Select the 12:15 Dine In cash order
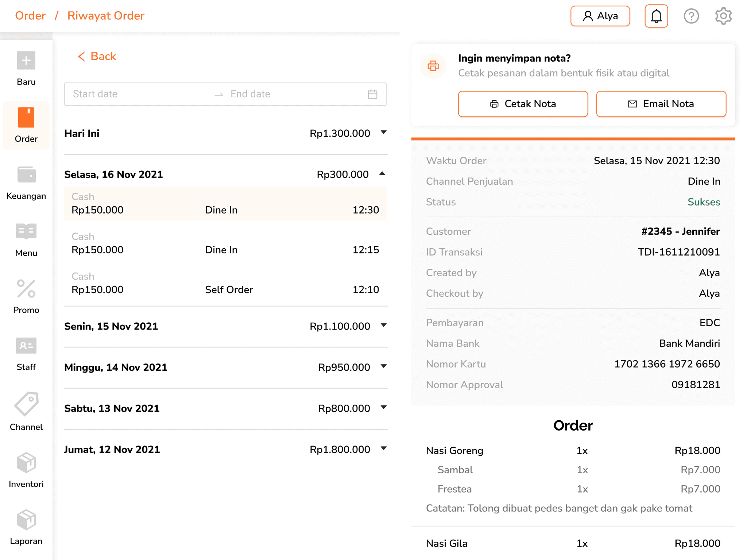The image size is (747, 560). (225, 243)
